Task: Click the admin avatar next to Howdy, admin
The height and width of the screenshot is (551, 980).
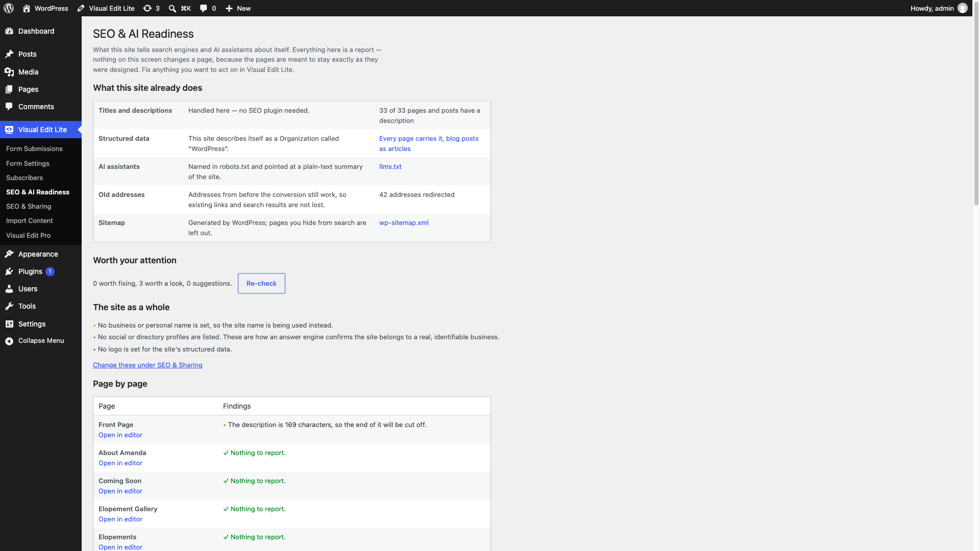Action: pos(963,8)
